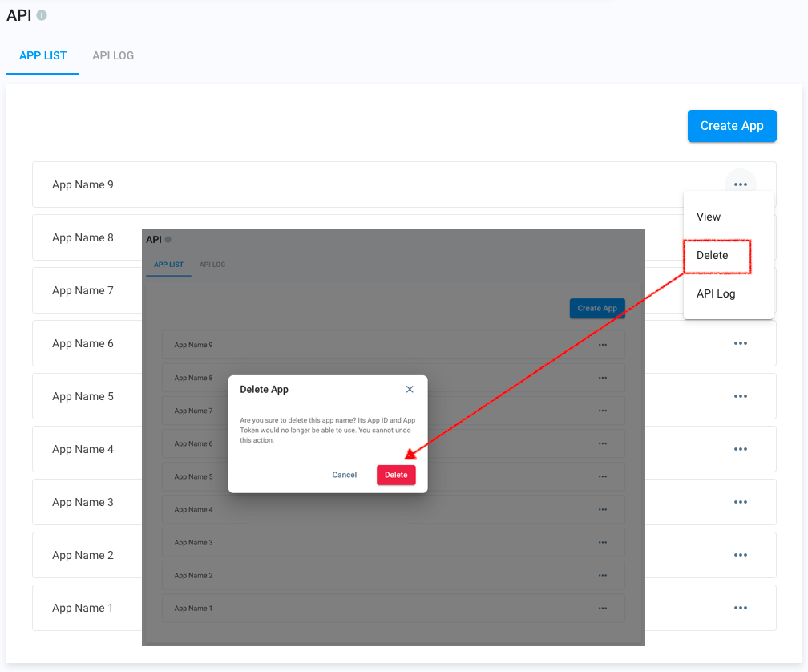Click the three-dot icon for App Name 4 in dimmed inset
This screenshot has width=808, height=672.
(603, 510)
